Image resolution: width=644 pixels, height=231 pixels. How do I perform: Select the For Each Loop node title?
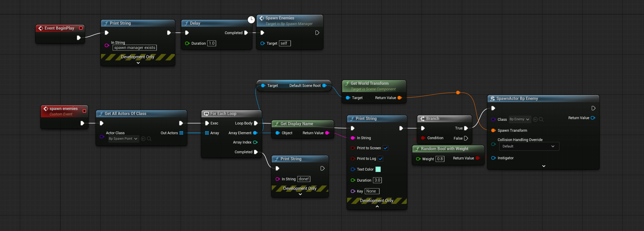tap(223, 114)
